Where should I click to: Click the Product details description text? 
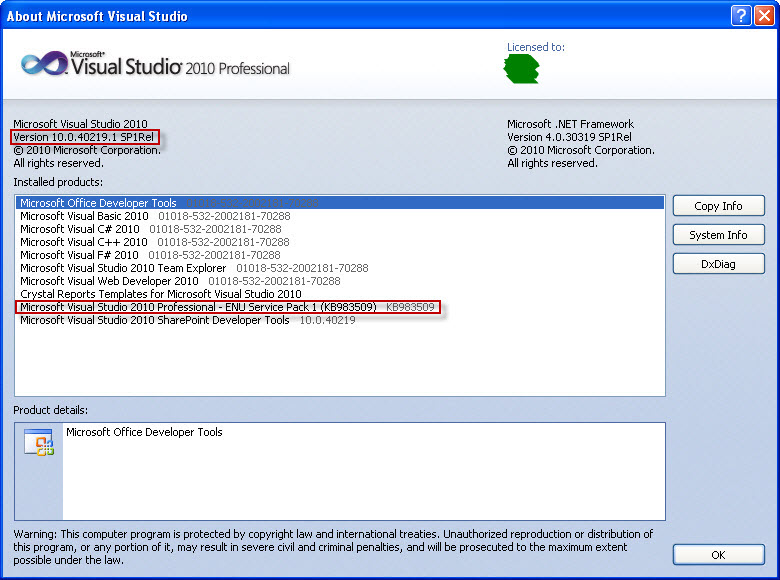tap(144, 432)
